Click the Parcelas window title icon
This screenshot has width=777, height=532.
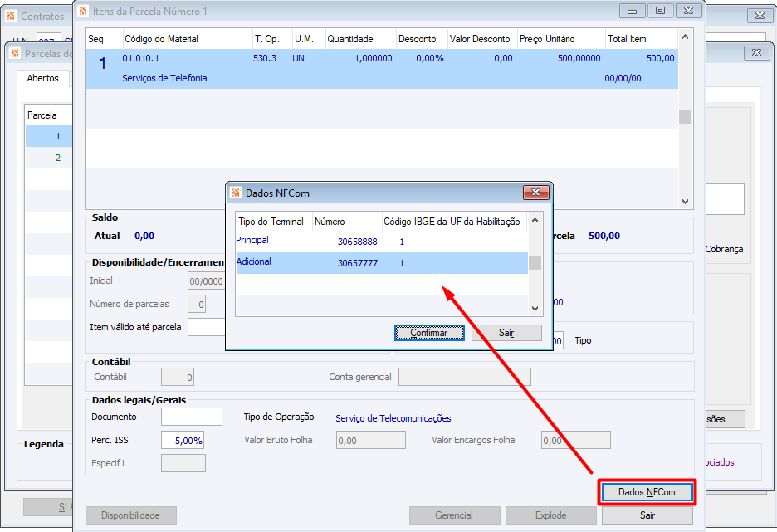[x=15, y=53]
